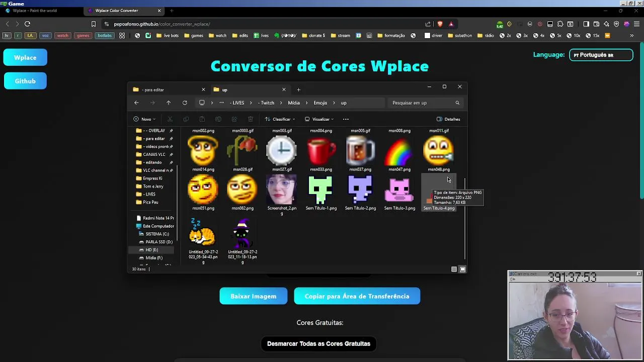Click 'Baixar Imagem' button
644x362 pixels.
(x=254, y=296)
